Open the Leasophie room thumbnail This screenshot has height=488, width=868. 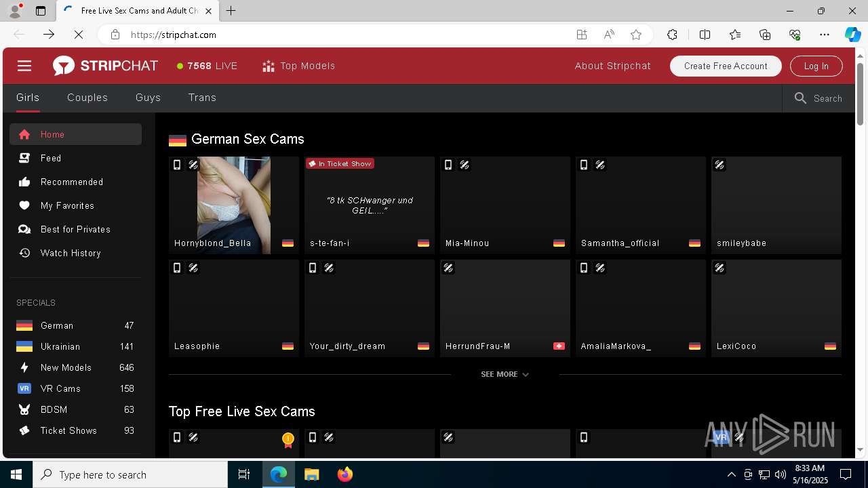[234, 308]
